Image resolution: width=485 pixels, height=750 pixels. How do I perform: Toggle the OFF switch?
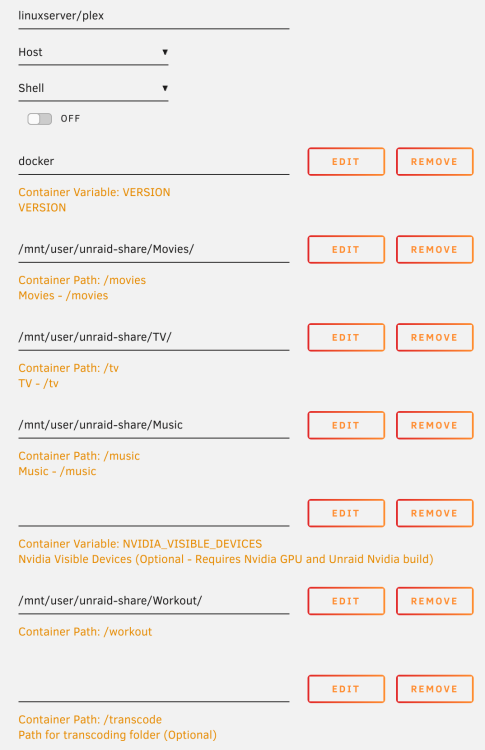click(x=39, y=119)
